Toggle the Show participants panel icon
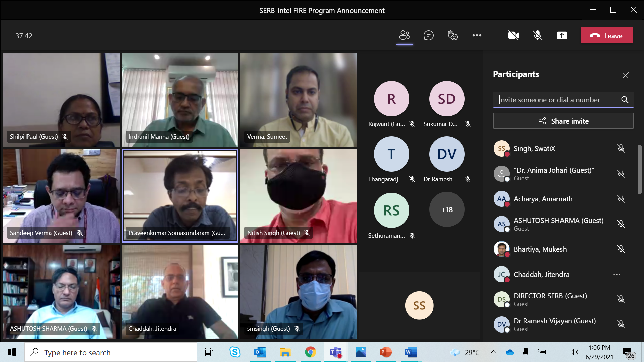Screen dimensions: 644x362 (x=405, y=35)
